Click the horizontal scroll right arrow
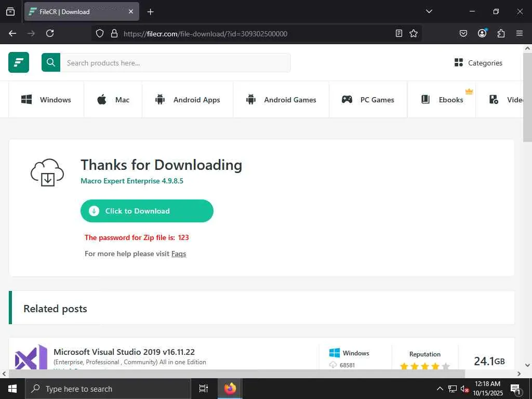Image resolution: width=532 pixels, height=399 pixels. 519,374
